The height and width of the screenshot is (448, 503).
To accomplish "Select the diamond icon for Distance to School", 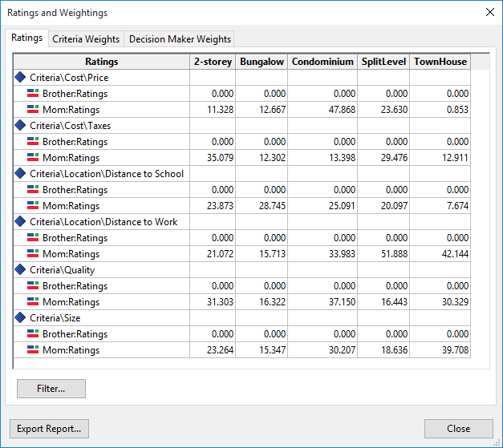I will coord(21,174).
